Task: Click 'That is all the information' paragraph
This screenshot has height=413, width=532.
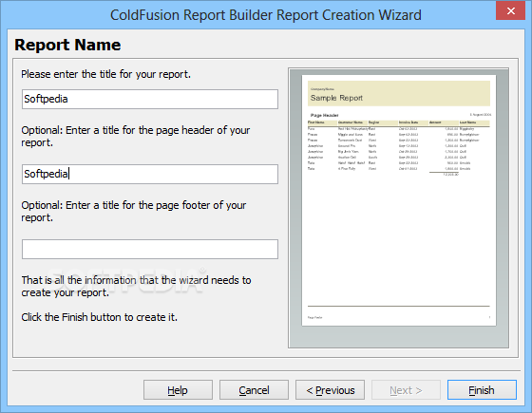Action: (x=136, y=286)
